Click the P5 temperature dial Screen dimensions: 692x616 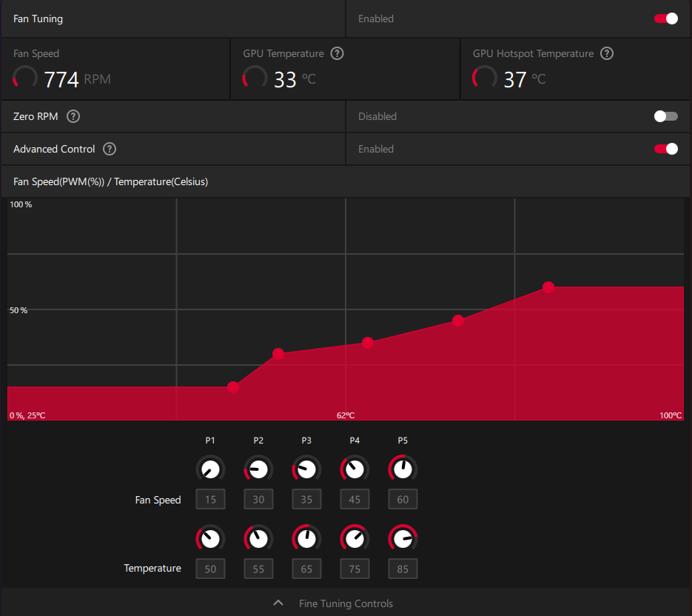pos(403,539)
